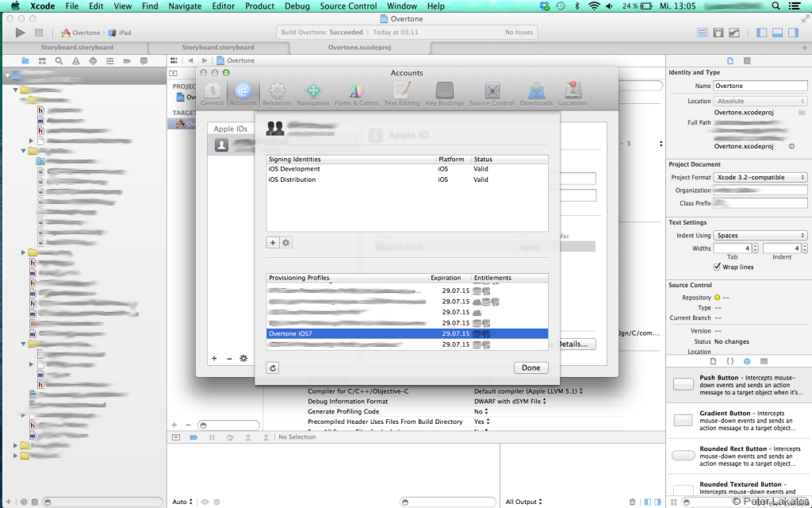Open Locations preferences pane

pos(573,94)
